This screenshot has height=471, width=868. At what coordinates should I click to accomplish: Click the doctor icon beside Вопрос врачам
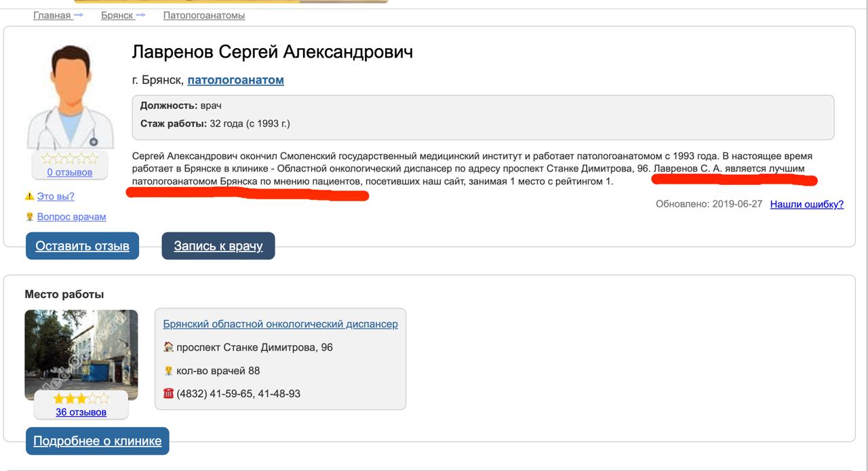pyautogui.click(x=29, y=217)
